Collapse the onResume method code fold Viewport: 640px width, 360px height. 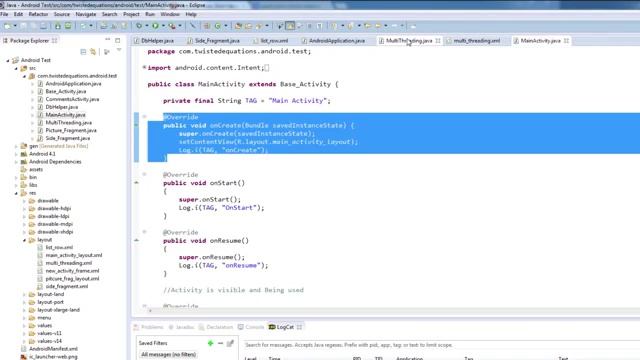click(x=144, y=232)
